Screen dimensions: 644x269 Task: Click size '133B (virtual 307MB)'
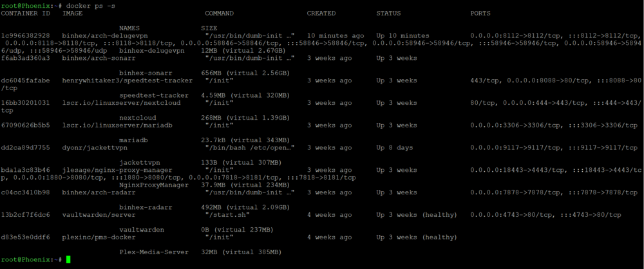coord(241,163)
